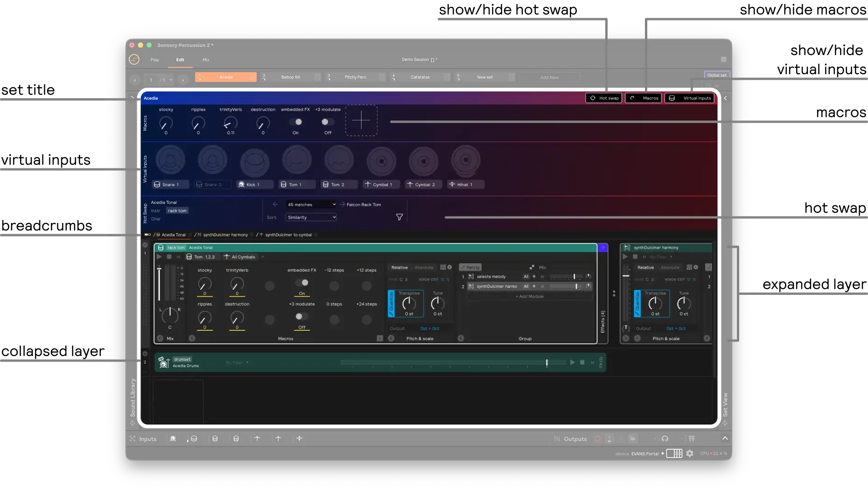Toggle Quantize in the Pitch & scale section
Viewport: 868px width, 488px height.
(391, 303)
